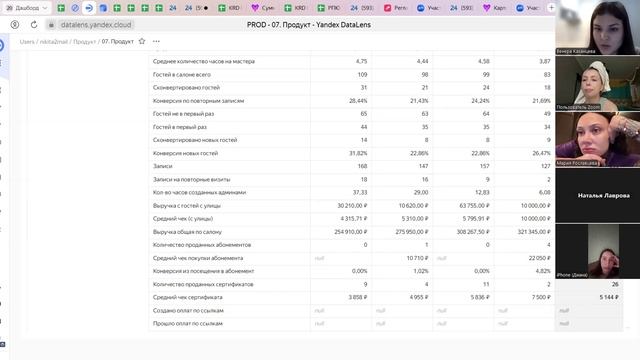The width and height of the screenshot is (640, 360).
Task: Click row label 'Сконвертировано новых гостей'
Action: pyautogui.click(x=195, y=140)
